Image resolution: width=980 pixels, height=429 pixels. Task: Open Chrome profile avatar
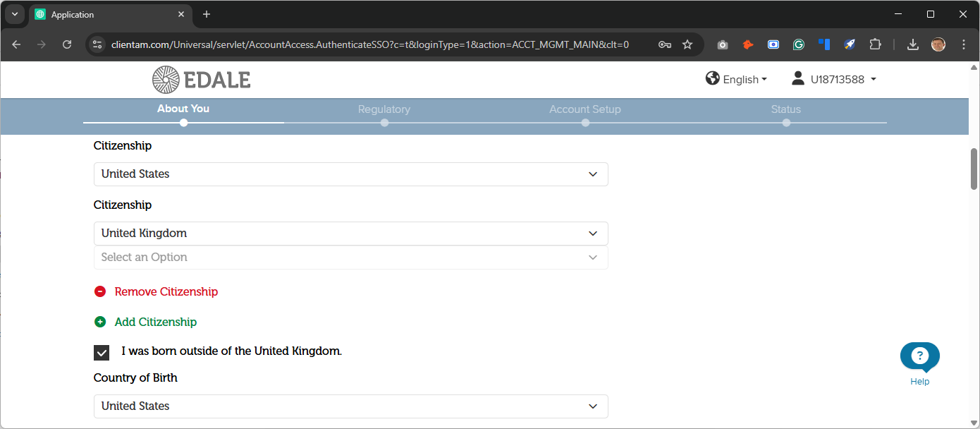coord(938,44)
